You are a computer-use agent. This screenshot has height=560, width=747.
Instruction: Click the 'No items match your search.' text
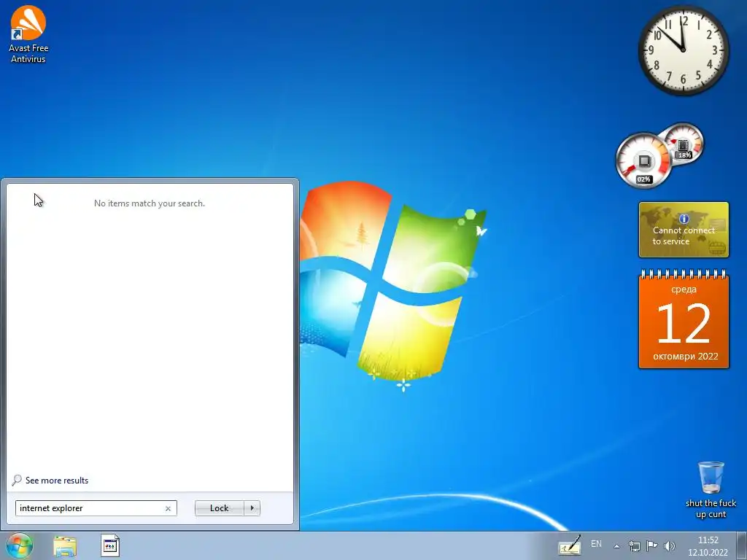point(150,203)
